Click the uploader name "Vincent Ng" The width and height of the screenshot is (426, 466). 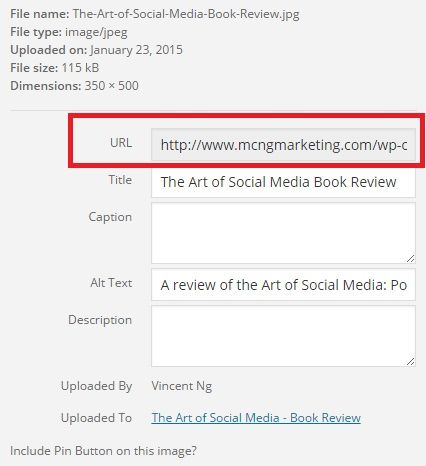[182, 386]
